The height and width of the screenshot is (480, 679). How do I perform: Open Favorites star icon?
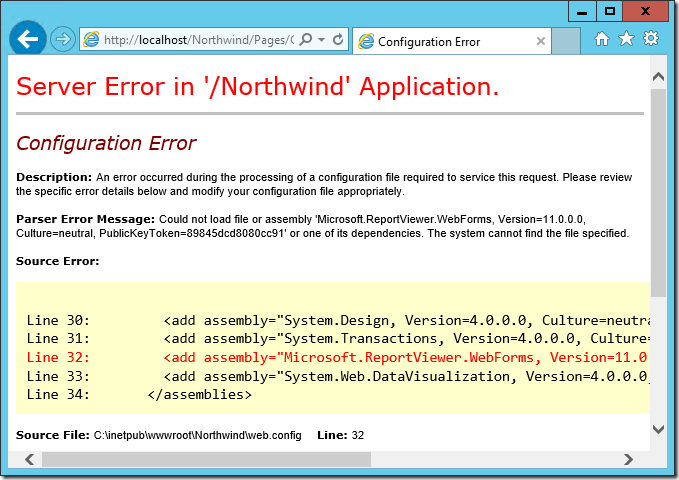626,39
